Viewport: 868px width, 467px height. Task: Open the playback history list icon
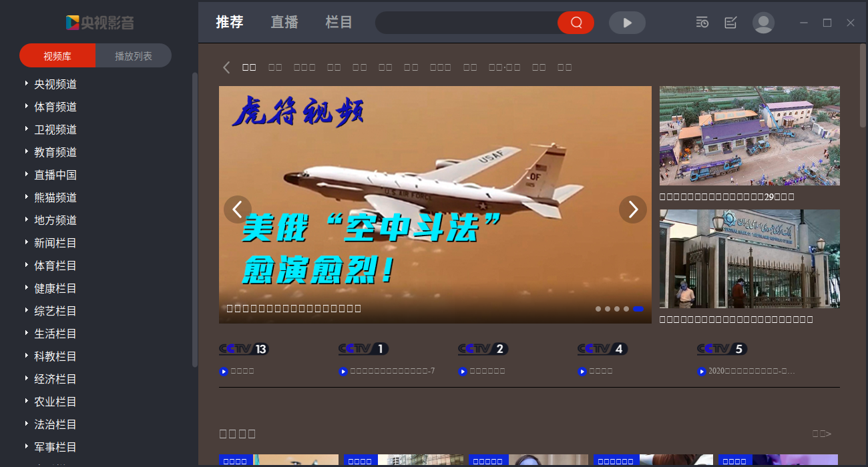[x=702, y=23]
